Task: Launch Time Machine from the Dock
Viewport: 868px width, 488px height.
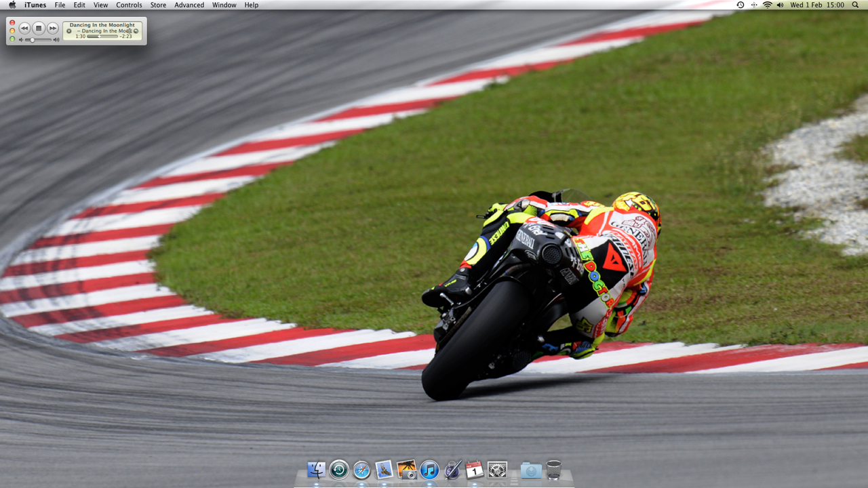Action: [x=339, y=470]
